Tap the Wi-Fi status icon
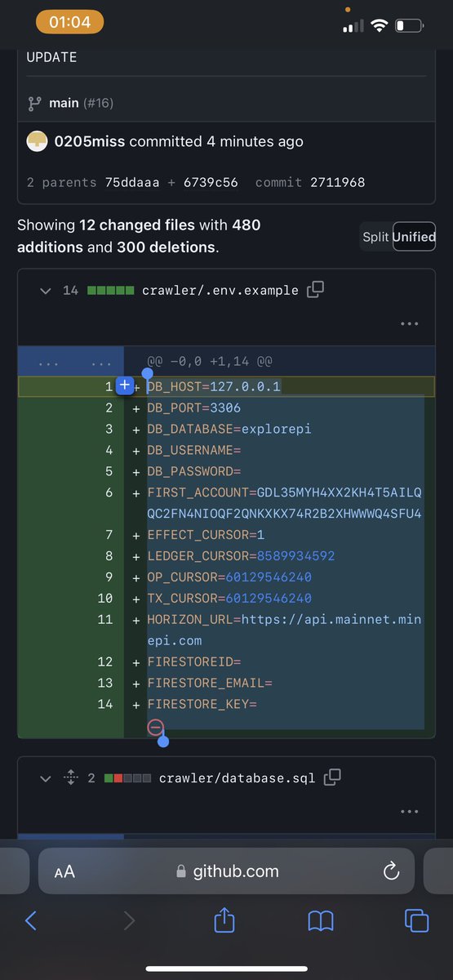 click(378, 25)
